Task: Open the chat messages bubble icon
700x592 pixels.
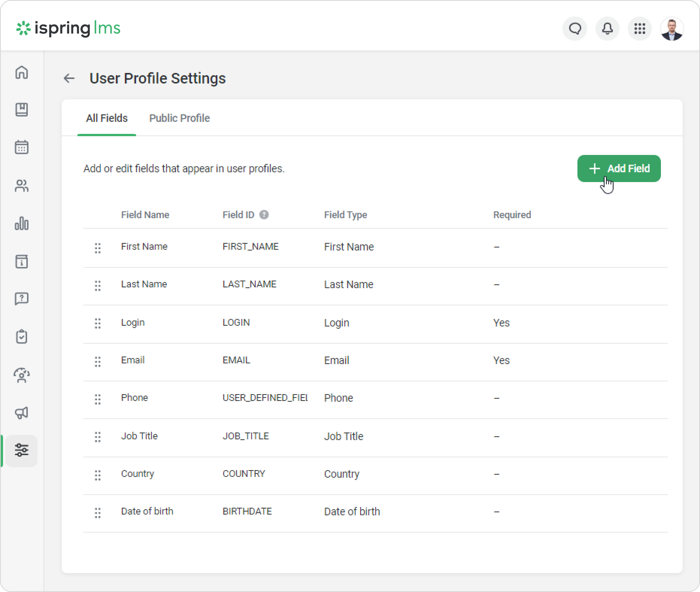Action: 575,29
